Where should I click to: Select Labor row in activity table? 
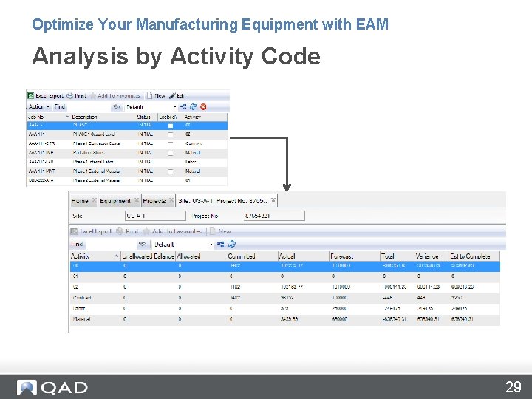[x=285, y=309]
